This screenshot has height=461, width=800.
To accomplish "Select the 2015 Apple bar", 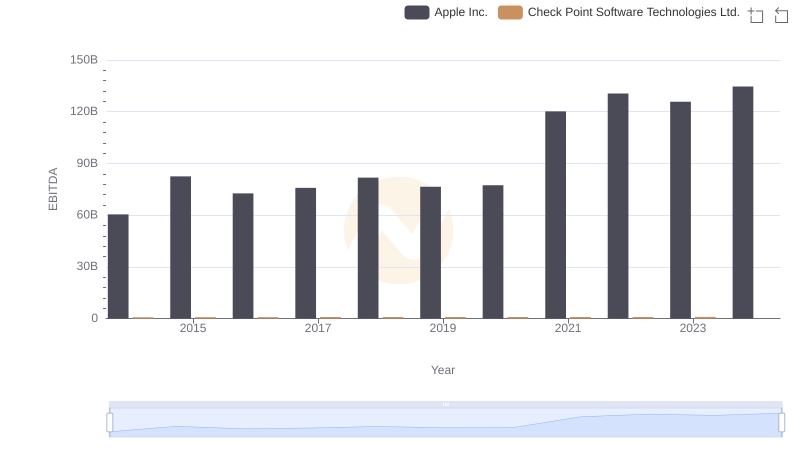I will pos(181,247).
